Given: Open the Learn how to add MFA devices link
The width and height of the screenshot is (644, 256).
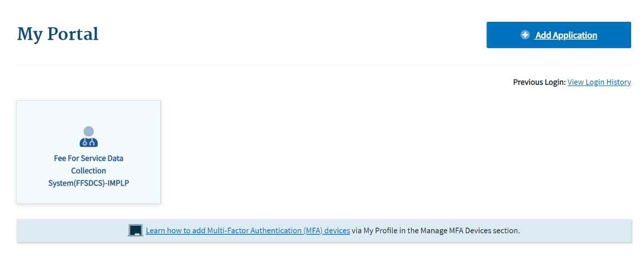Looking at the screenshot, I should click(247, 230).
